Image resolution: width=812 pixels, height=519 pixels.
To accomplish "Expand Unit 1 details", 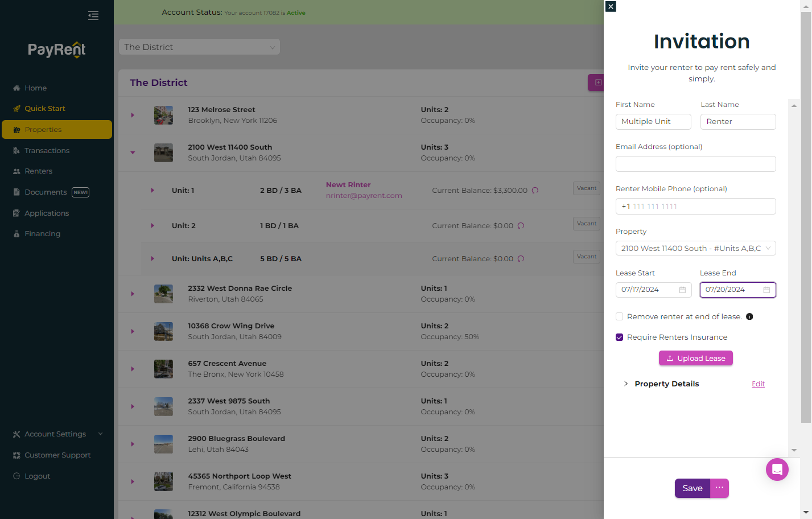I will point(152,190).
